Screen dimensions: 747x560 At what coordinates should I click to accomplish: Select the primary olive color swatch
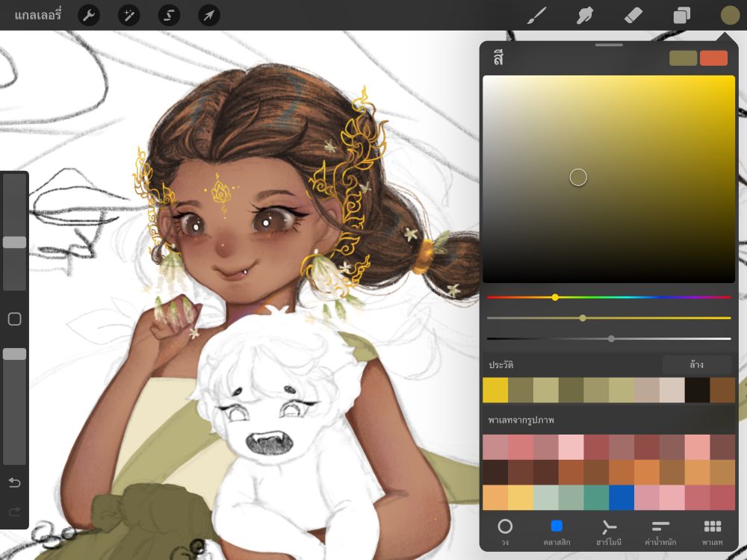coord(683,58)
